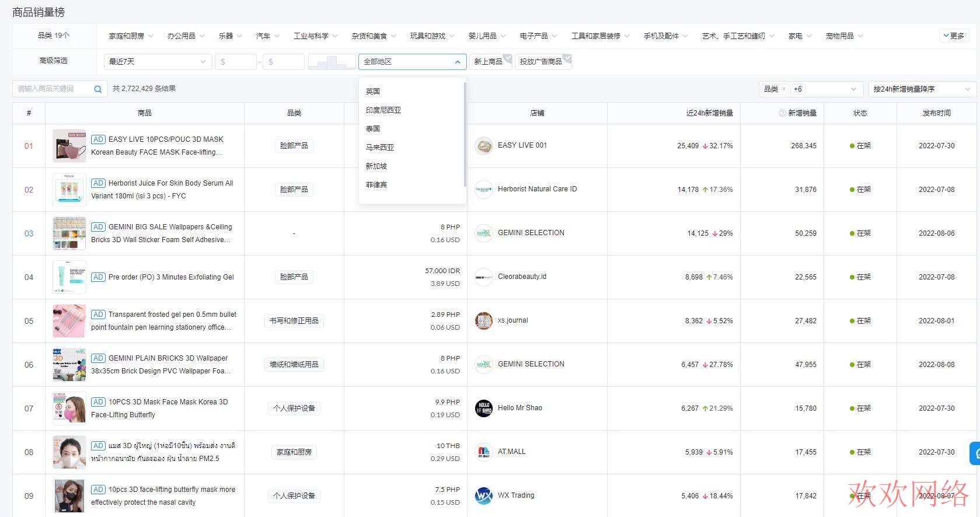This screenshot has width=980, height=517.
Task: Expand the 工业与科学 category dropdown
Action: pyautogui.click(x=315, y=36)
